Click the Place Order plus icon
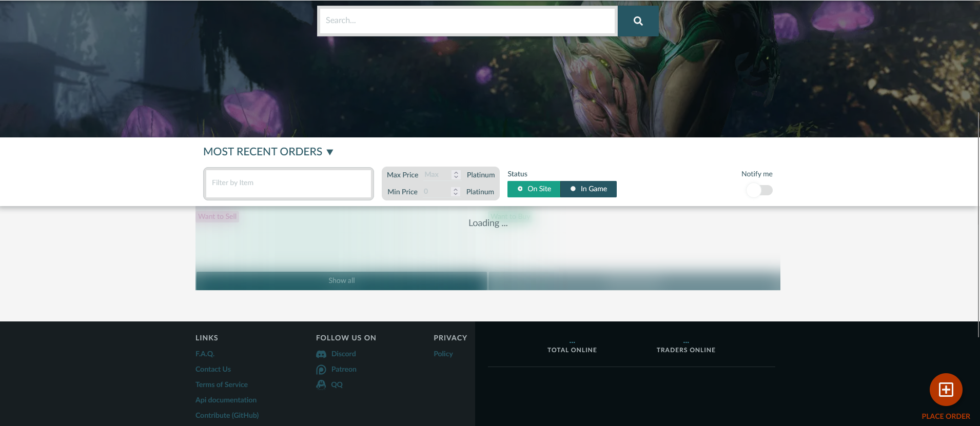 (x=946, y=390)
